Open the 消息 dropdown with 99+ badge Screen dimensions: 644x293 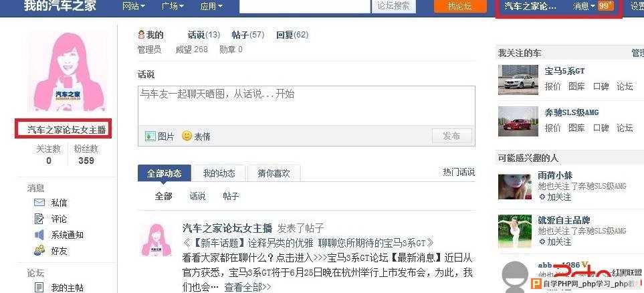coord(593,6)
